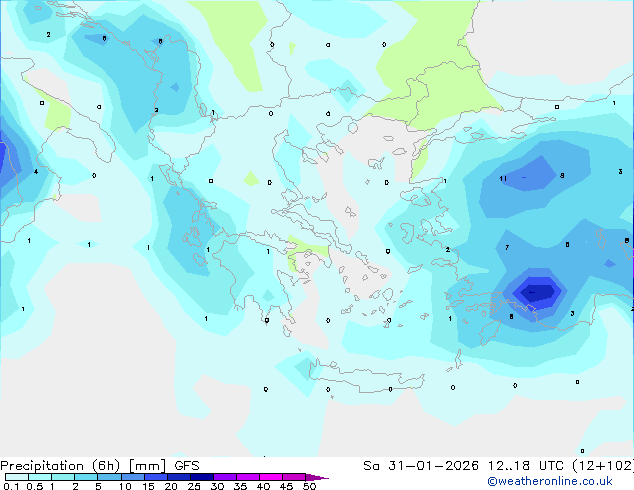Click the legend label '30'
Viewport: 634px width, 490px height.
click(217, 486)
